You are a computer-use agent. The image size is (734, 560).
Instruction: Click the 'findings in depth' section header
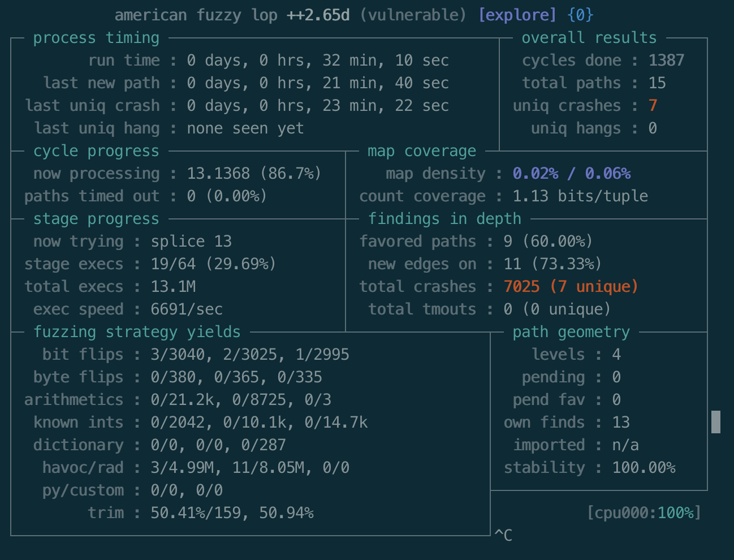coord(444,219)
